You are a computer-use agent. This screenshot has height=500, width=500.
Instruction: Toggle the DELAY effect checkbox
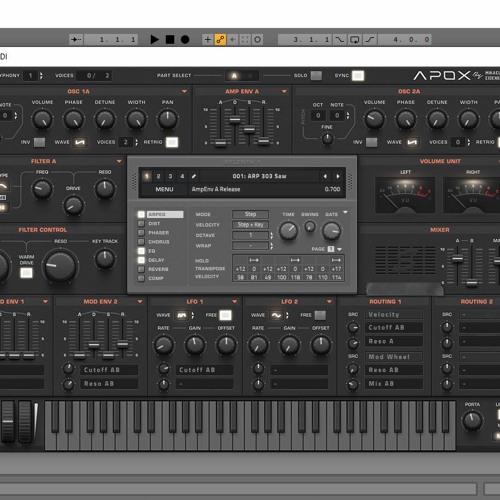pos(141,260)
